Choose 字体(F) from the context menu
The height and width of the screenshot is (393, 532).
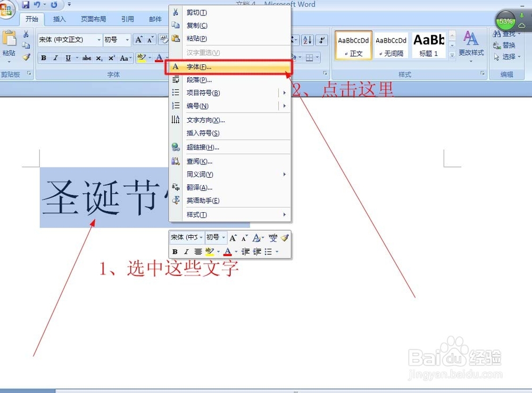coord(199,66)
